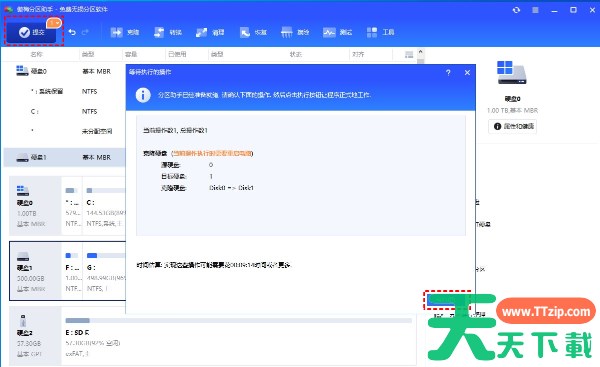Click the 属性和健康 button
The image size is (600, 367).
(512, 126)
